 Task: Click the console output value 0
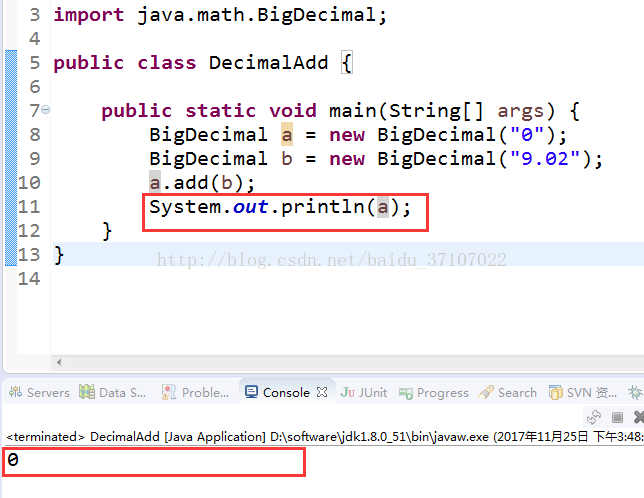click(13, 460)
